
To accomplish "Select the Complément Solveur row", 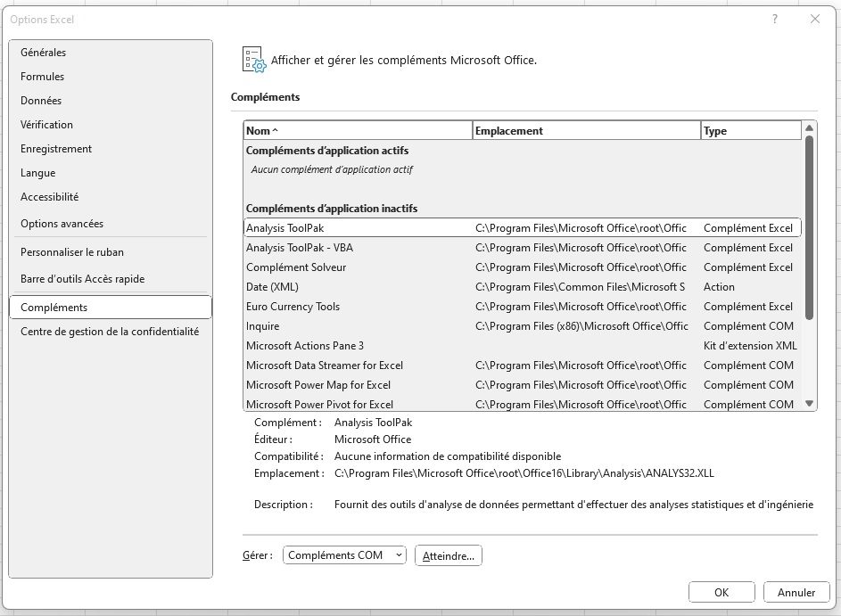I will [x=523, y=267].
